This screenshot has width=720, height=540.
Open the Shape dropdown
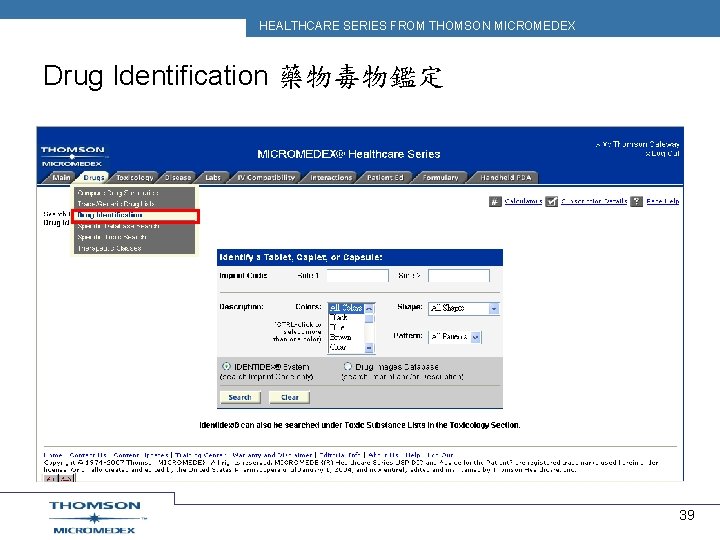(x=463, y=309)
